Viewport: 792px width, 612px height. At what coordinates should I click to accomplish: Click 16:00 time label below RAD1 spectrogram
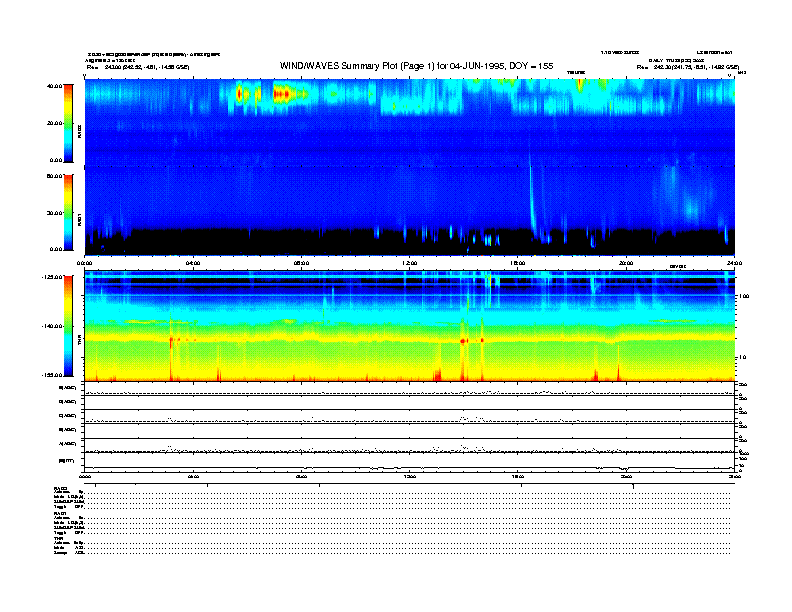pos(518,263)
